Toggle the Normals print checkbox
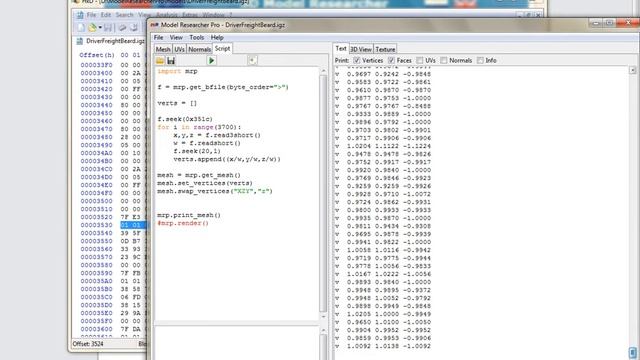 [x=444, y=60]
